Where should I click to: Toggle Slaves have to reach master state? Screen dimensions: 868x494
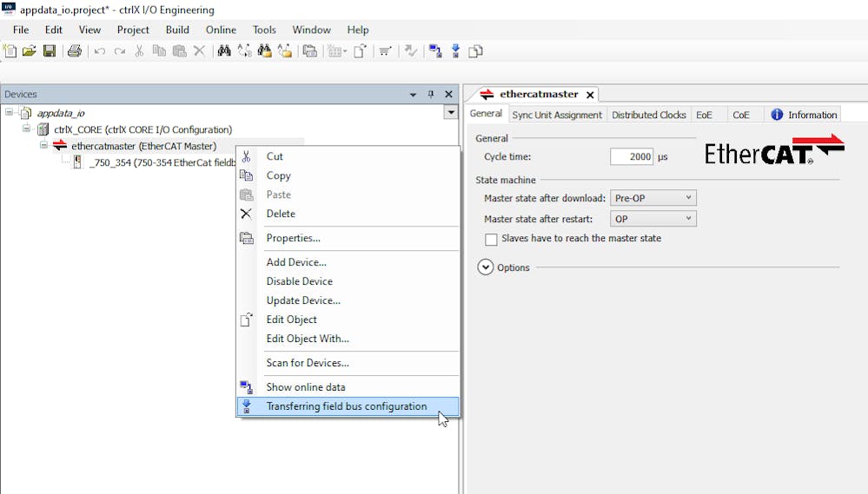(x=491, y=239)
